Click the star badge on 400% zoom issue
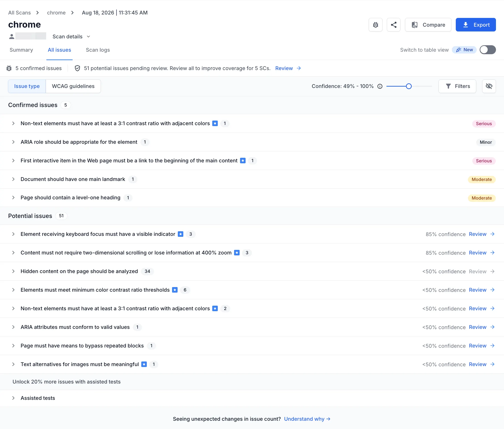 (x=237, y=253)
